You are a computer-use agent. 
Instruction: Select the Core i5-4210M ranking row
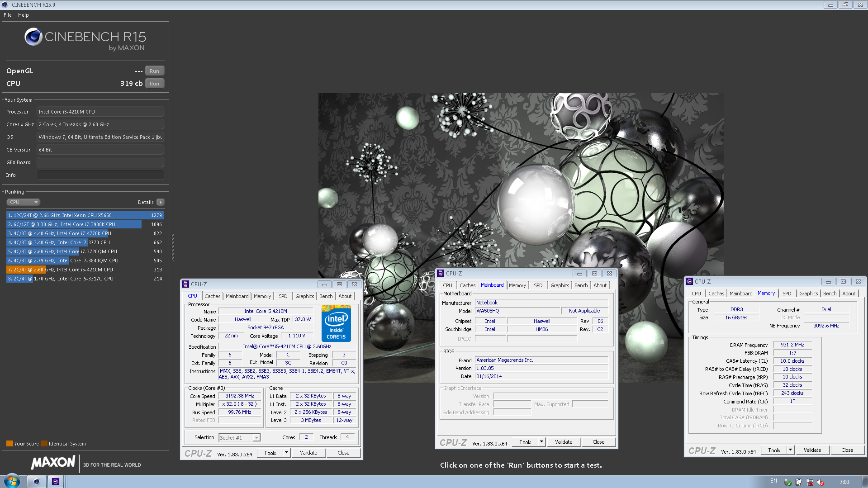point(85,270)
